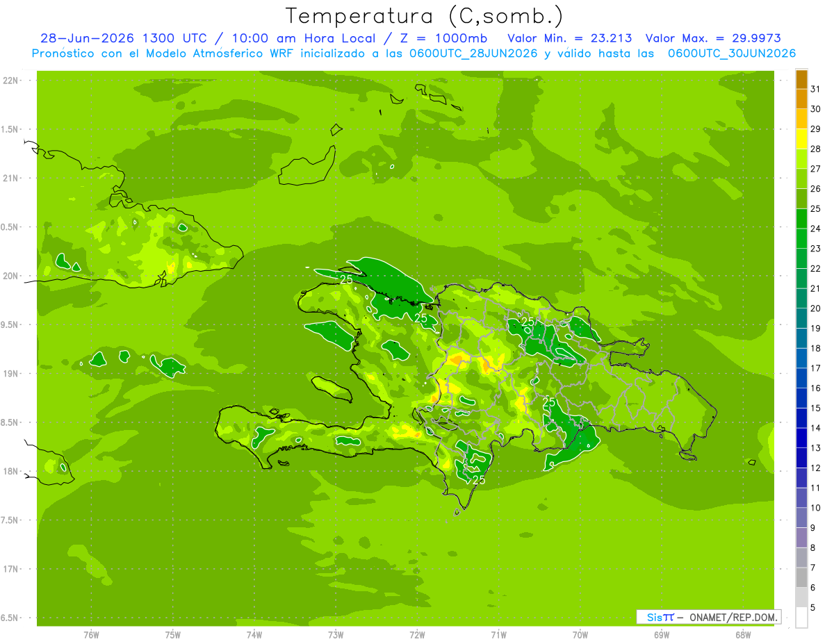Click the "74W" longitude axis label
The width and height of the screenshot is (834, 644).
click(254, 634)
